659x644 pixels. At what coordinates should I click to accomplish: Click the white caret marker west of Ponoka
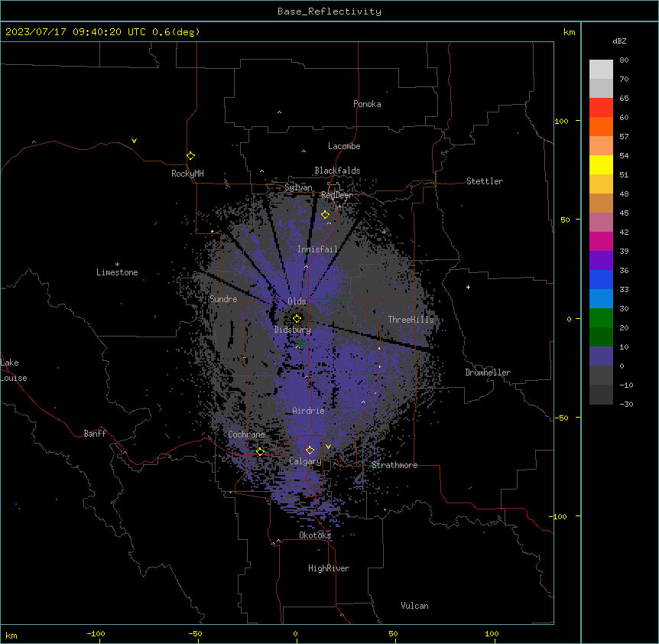pos(279,112)
